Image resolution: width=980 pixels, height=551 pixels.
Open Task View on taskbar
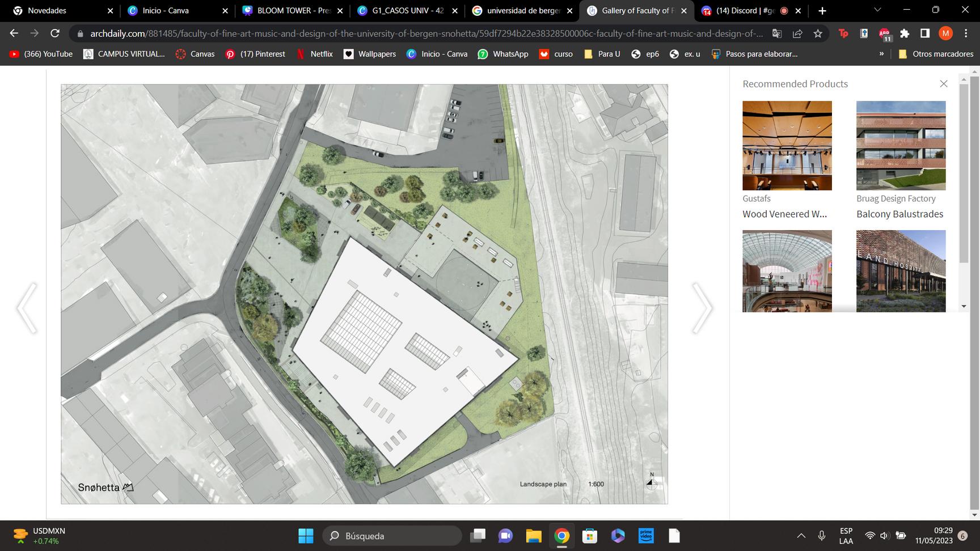[x=478, y=536]
